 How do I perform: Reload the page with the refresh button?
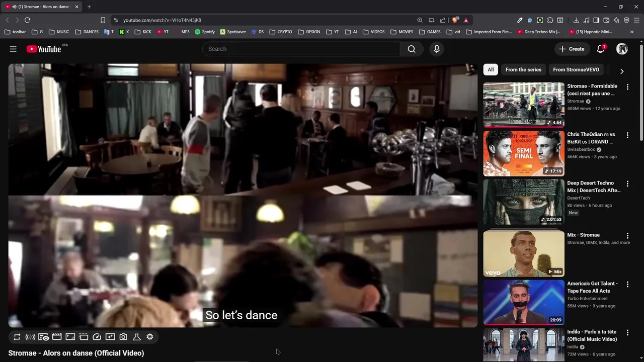point(27,20)
